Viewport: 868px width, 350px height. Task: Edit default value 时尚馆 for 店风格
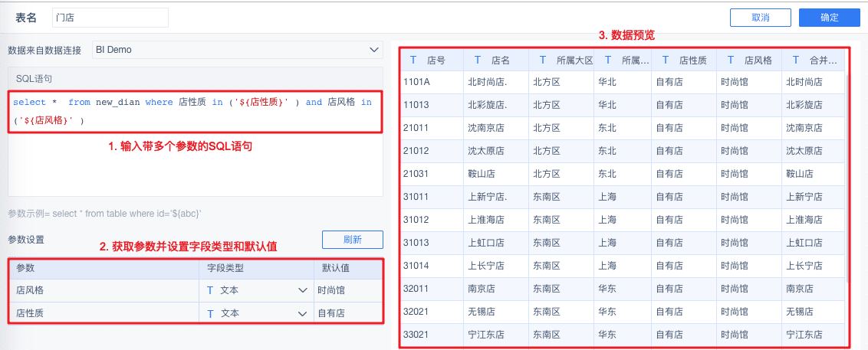[x=347, y=290]
